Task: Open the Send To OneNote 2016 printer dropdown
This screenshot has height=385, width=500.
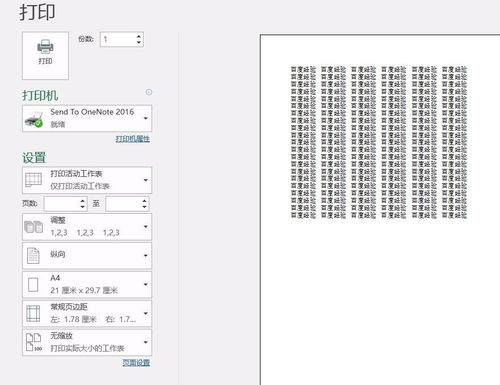Action: pos(146,118)
